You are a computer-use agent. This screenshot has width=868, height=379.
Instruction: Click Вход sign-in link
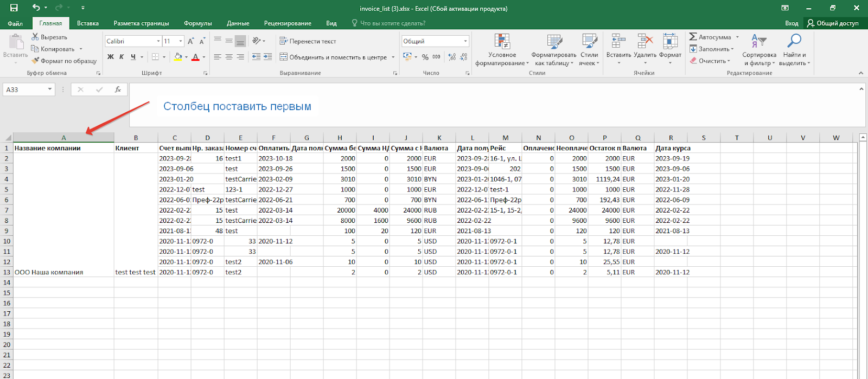click(x=792, y=23)
